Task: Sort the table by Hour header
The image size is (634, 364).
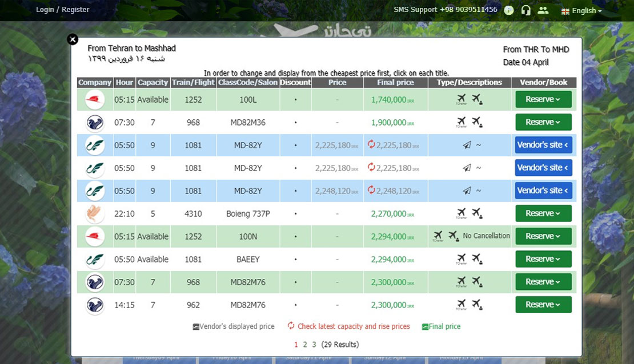Action: click(x=124, y=83)
